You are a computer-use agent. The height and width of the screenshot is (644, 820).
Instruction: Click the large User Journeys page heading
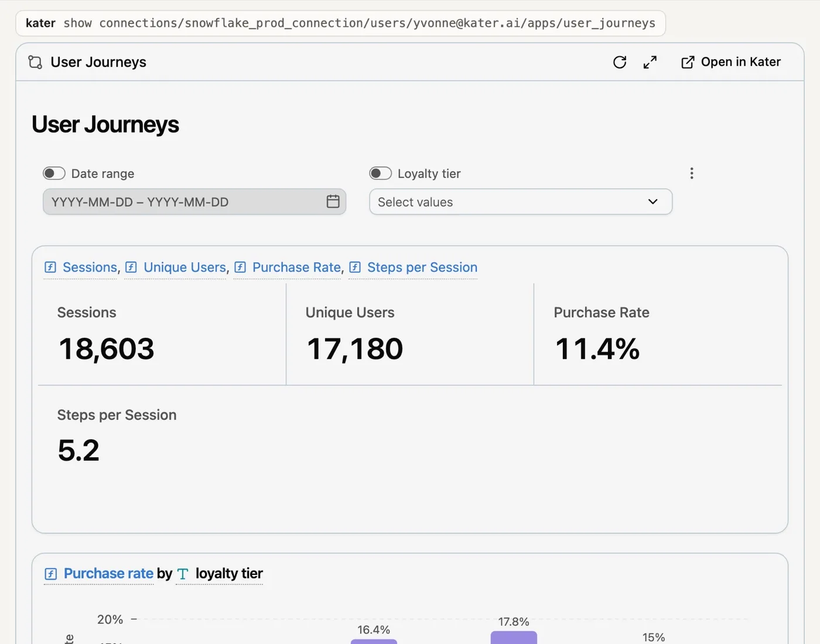point(105,125)
